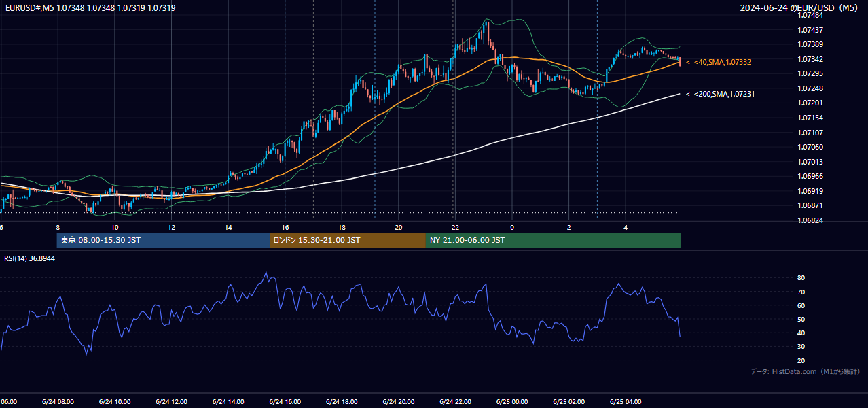Click the RSI axis value 70
The height and width of the screenshot is (408, 868).
pos(801,292)
